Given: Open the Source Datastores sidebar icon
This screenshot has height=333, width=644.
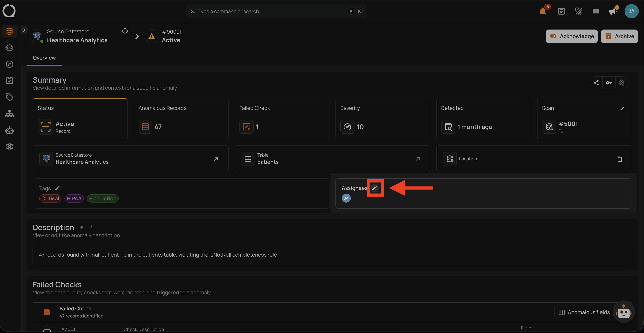Looking at the screenshot, I should pos(10,31).
